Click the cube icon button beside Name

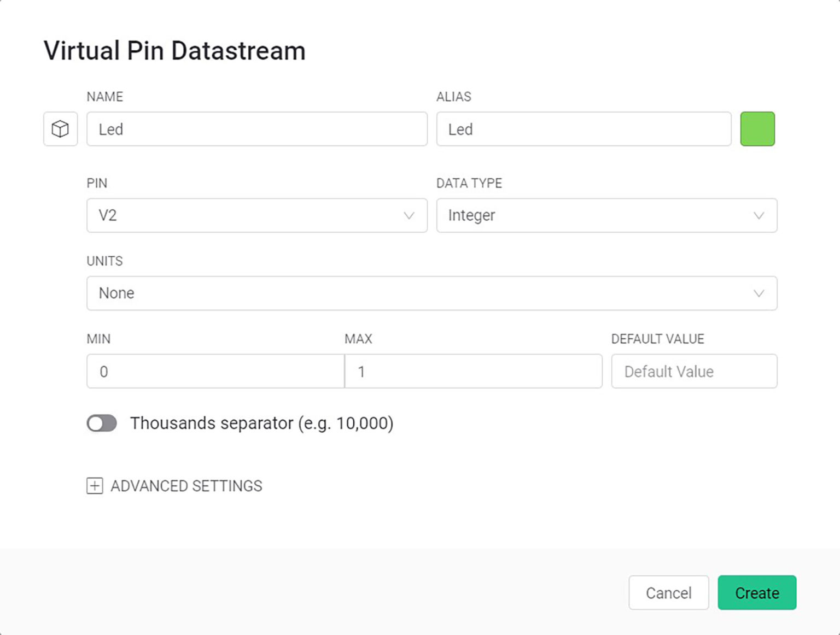click(60, 129)
